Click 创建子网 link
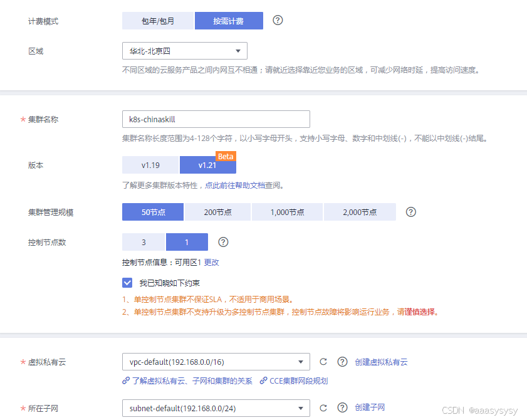This screenshot has height=420, width=527. pyautogui.click(x=370, y=407)
